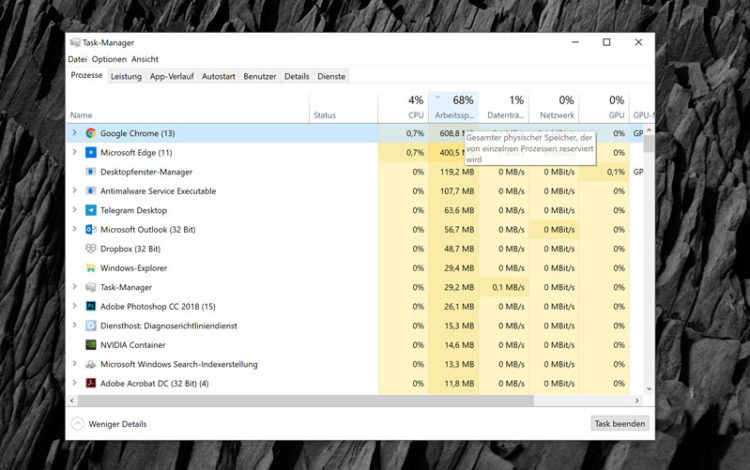The height and width of the screenshot is (470, 750).
Task: Click the Windows-Explorer folder icon
Action: coord(90,268)
